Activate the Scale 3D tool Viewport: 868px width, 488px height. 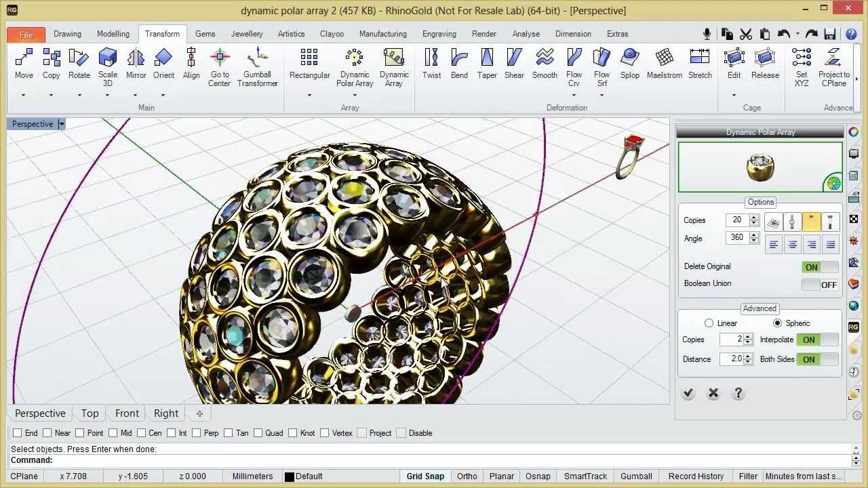click(107, 58)
